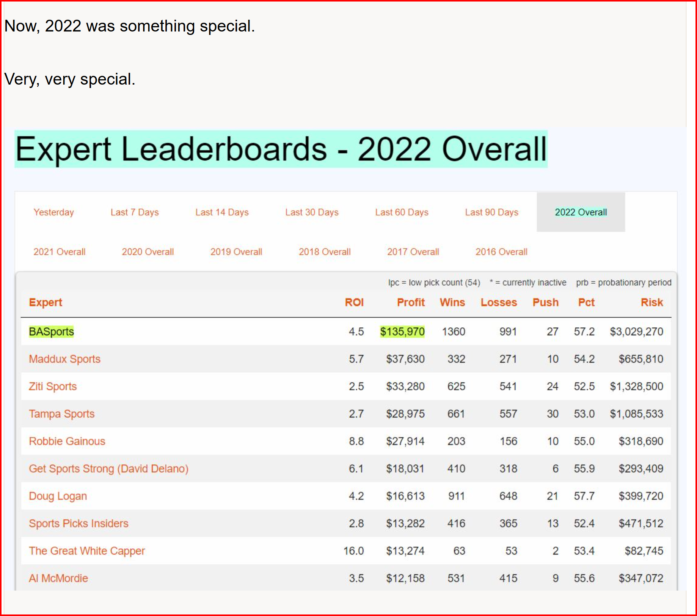Show the Last 60 Days tab
The width and height of the screenshot is (697, 616).
(402, 212)
